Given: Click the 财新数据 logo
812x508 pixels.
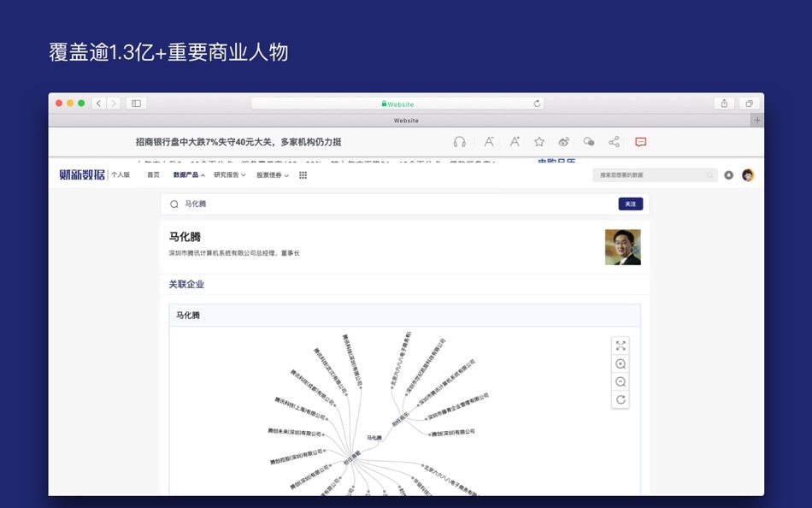Looking at the screenshot, I should (82, 174).
